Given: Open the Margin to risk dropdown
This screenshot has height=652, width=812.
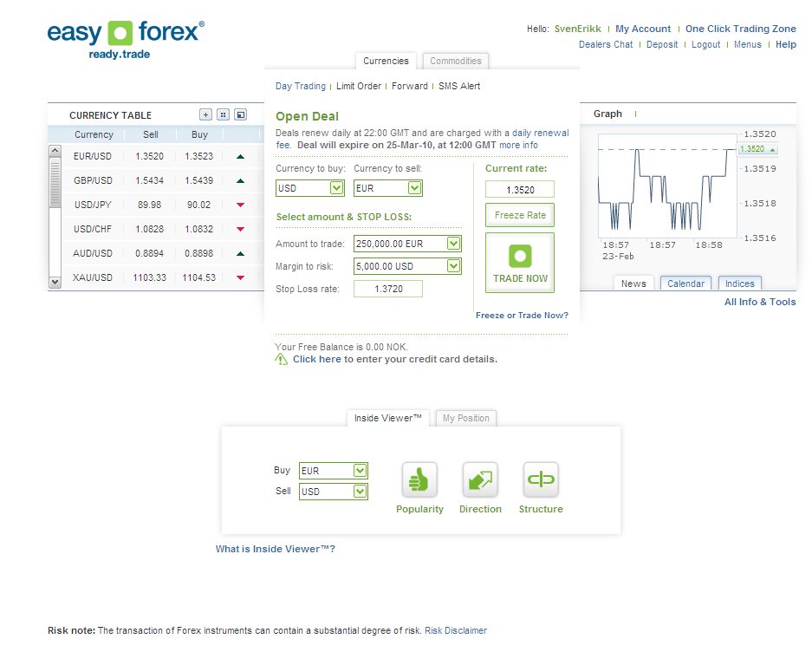Looking at the screenshot, I should (x=453, y=266).
